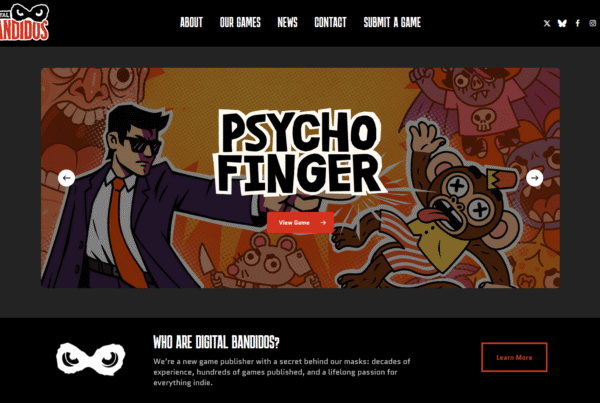Go to previous slide with left arrow
Screen dimensions: 600x403
(66, 178)
